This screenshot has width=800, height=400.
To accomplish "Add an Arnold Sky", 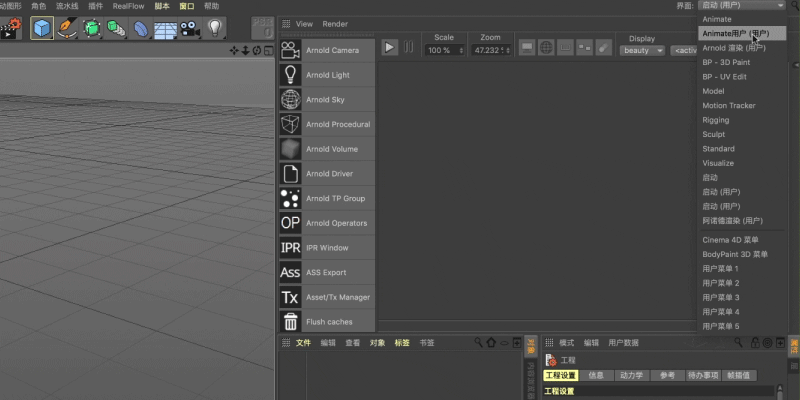I will (327, 99).
